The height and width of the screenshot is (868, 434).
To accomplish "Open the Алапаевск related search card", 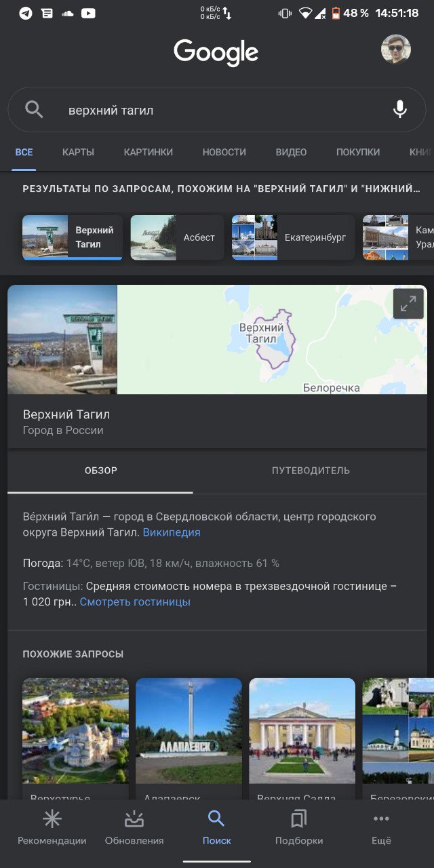I will pos(189,739).
